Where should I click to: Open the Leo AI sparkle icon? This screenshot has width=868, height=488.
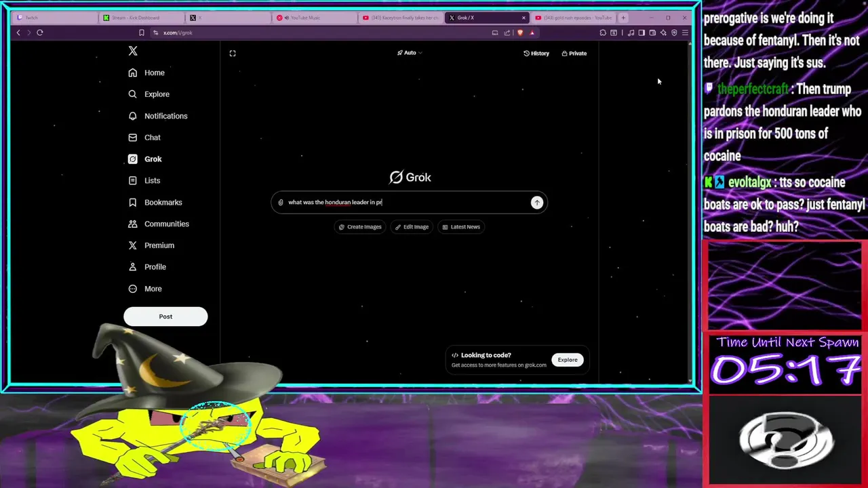(x=663, y=33)
